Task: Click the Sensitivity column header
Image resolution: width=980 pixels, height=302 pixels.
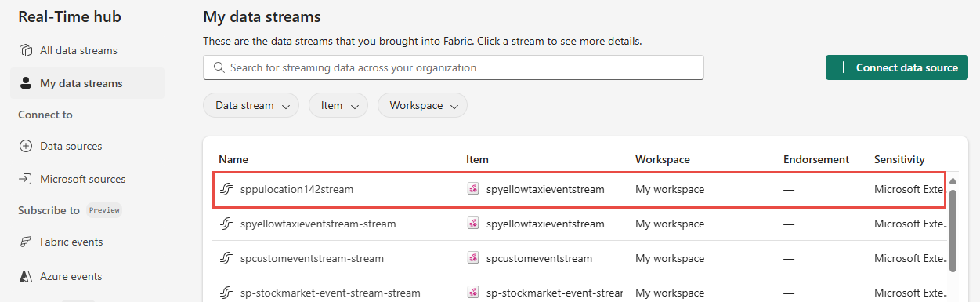Action: coord(899,159)
